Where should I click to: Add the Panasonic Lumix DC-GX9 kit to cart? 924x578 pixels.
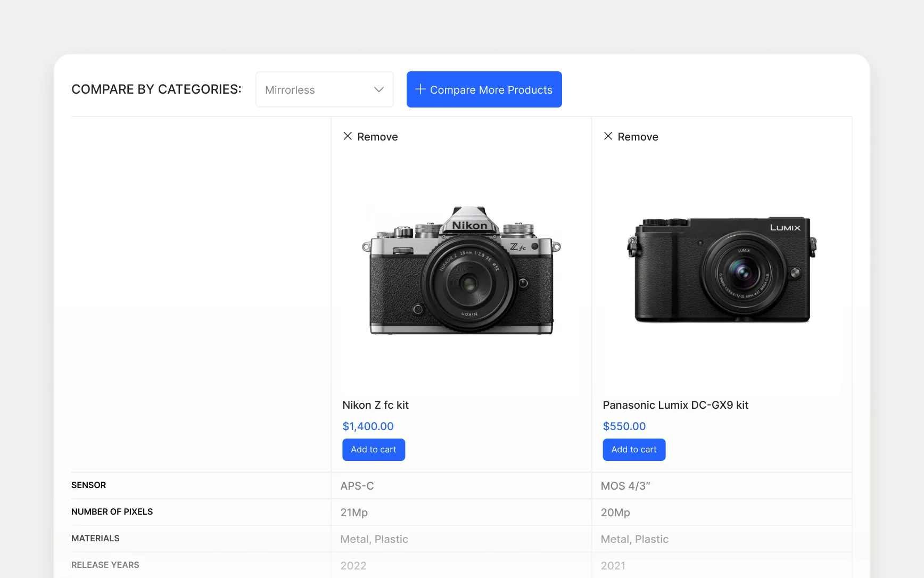coord(634,450)
